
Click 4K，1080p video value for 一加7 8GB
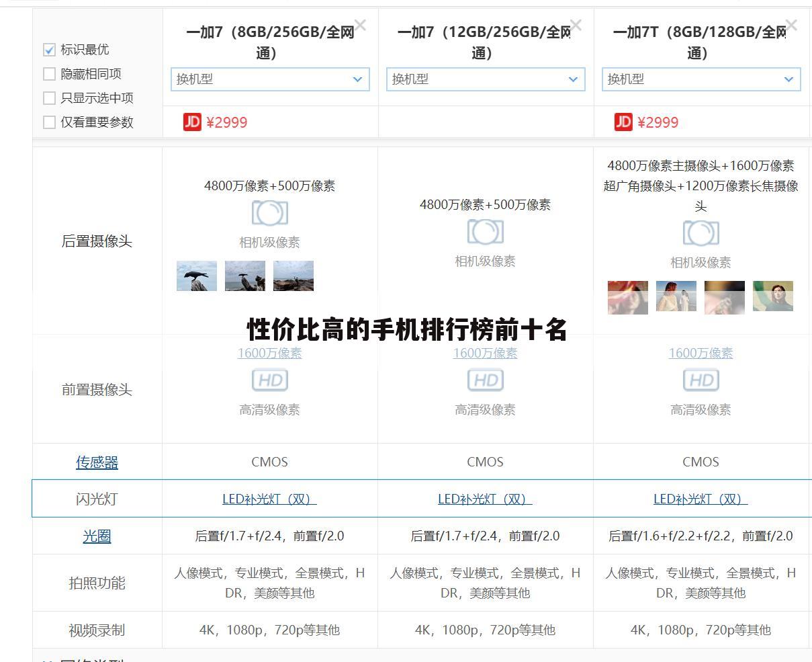click(270, 630)
